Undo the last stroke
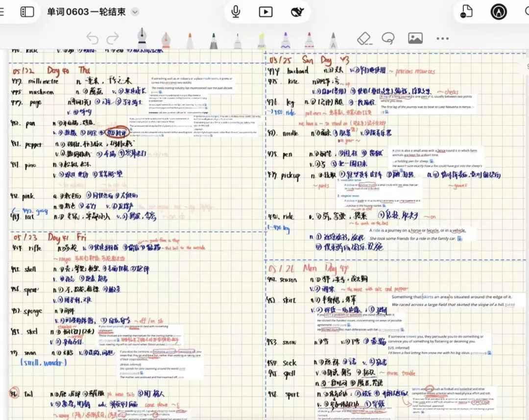This screenshot has height=420, width=529. coord(93,38)
